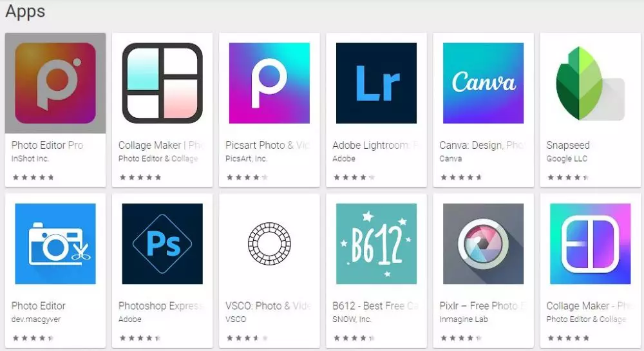Open the Canva app icon

tap(484, 83)
